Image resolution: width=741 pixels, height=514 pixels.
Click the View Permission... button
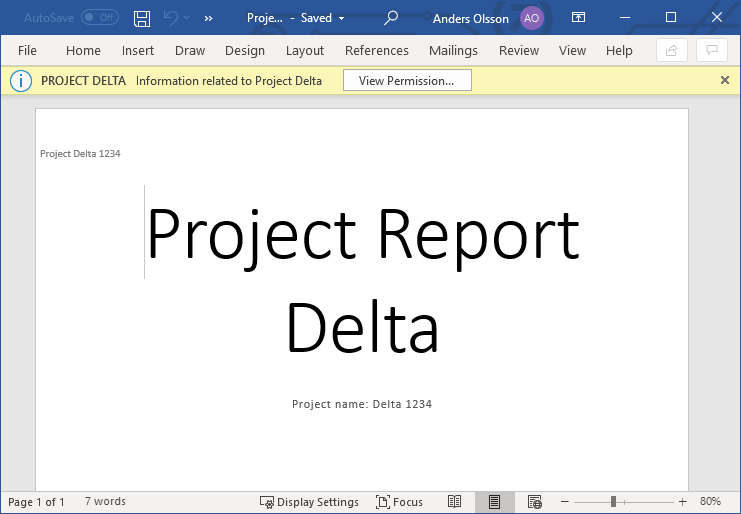406,81
